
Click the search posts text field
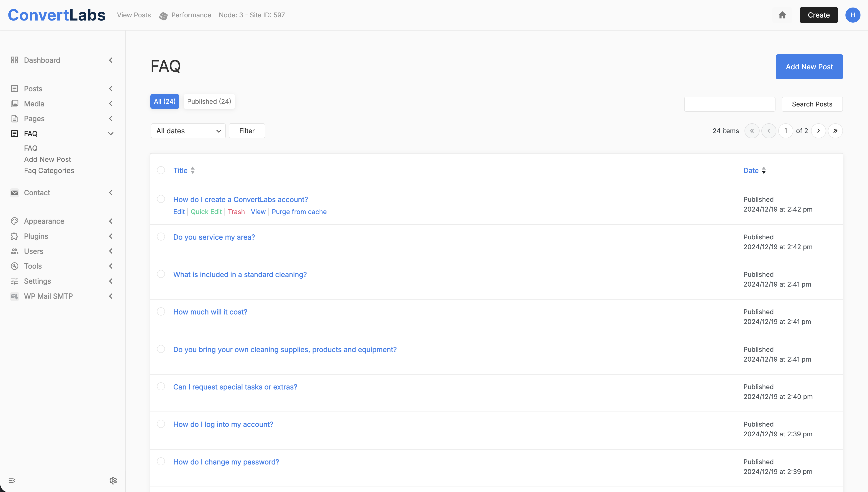[729, 104]
